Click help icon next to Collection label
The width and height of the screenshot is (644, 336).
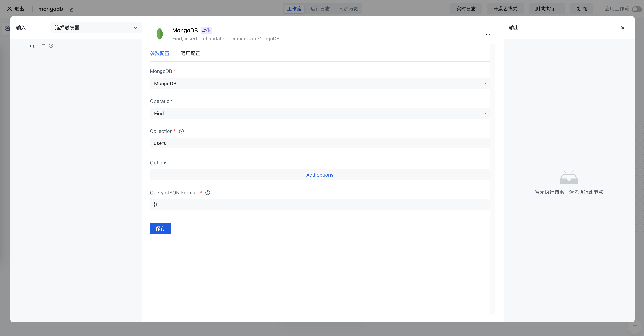click(x=181, y=131)
